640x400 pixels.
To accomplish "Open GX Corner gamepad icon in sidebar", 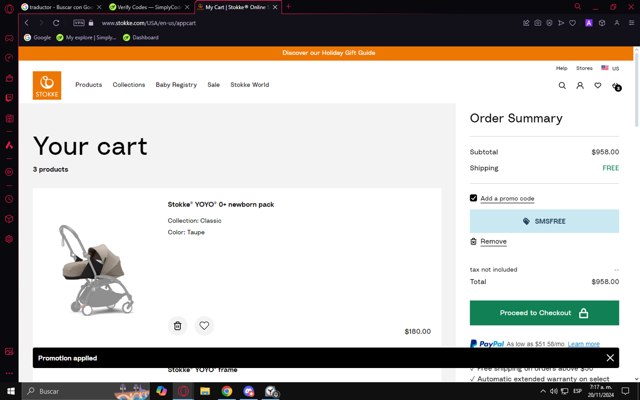I will [x=9, y=38].
